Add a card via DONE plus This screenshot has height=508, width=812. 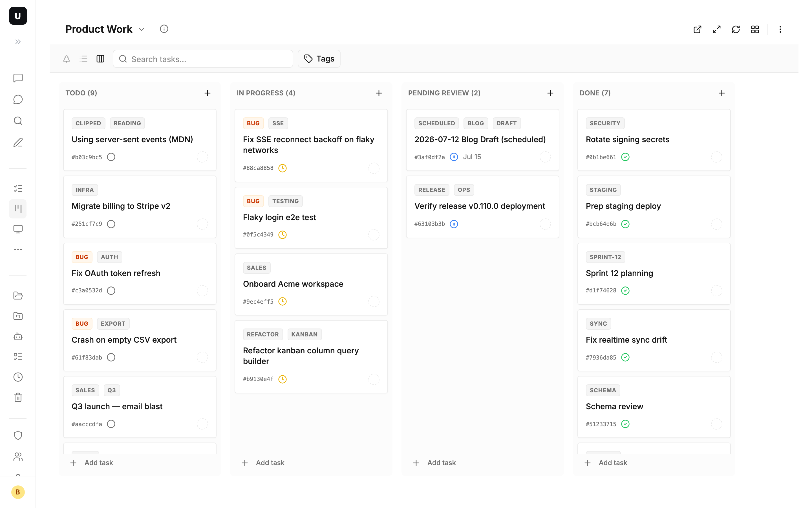click(x=722, y=93)
